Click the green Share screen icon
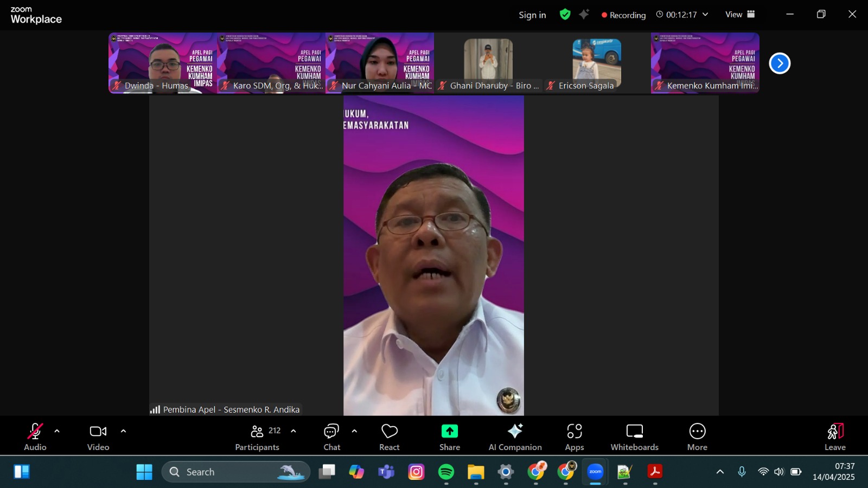Screen dimensions: 868x488 coord(449,432)
